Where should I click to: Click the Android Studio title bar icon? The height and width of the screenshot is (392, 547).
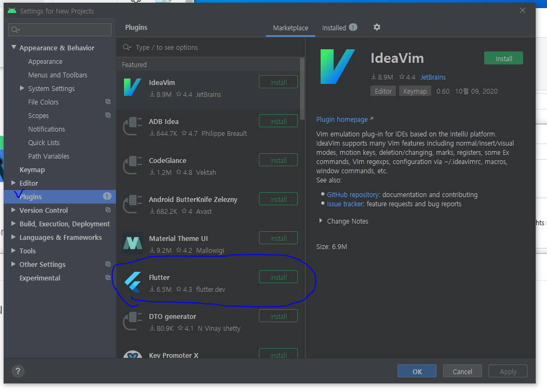pos(12,10)
